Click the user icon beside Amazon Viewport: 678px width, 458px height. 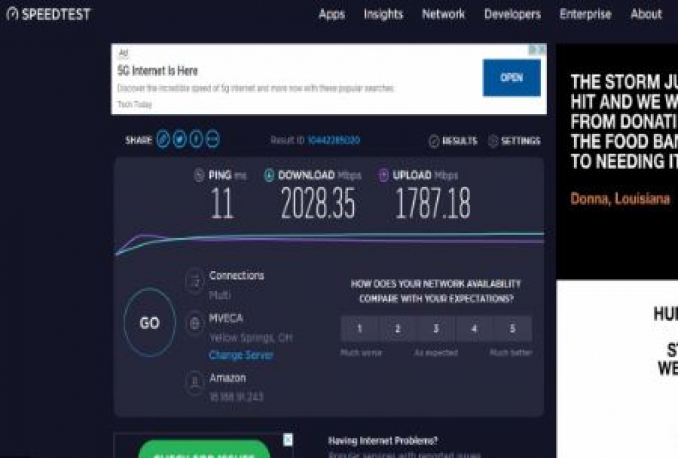pos(195,382)
